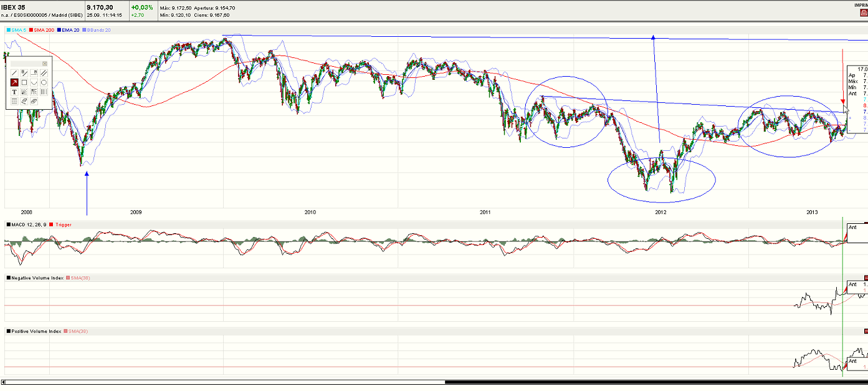Click the +0,03% change value

[141, 7]
